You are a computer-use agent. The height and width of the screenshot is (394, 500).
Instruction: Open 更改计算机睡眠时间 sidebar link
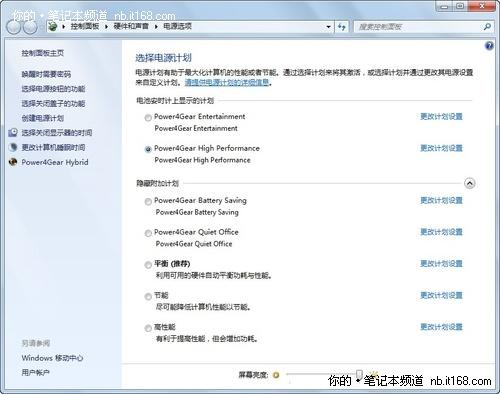pyautogui.click(x=53, y=147)
